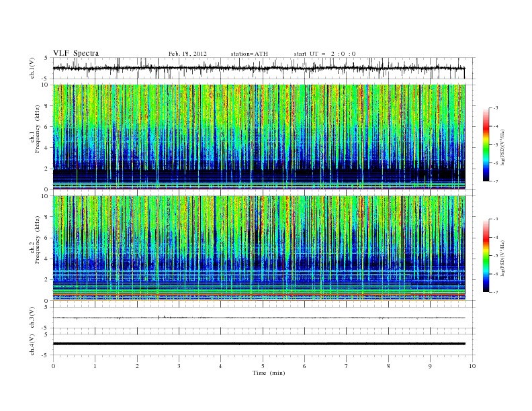The image size is (532, 411).
Task: Click the "station=ATH" header label
Action: (x=249, y=54)
